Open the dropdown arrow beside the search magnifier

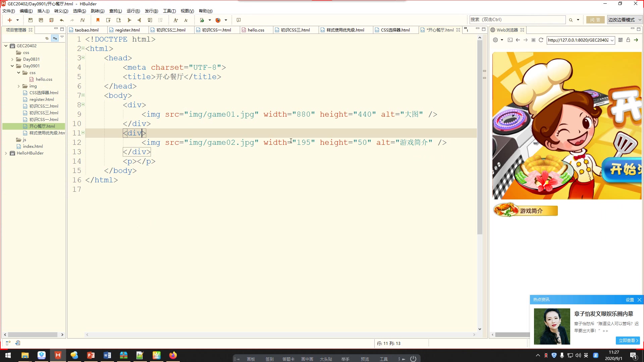[x=578, y=20]
